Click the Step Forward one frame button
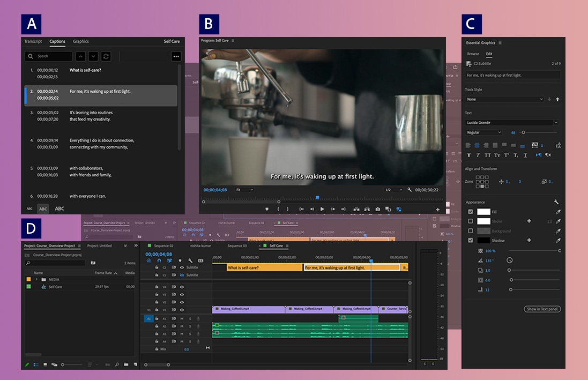The height and width of the screenshot is (380, 588). (333, 209)
